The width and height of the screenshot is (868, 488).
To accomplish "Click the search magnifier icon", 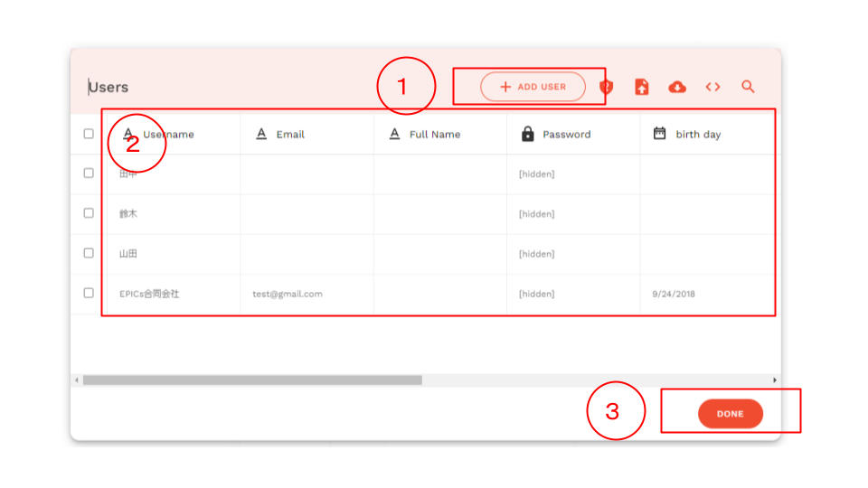I will (x=748, y=87).
